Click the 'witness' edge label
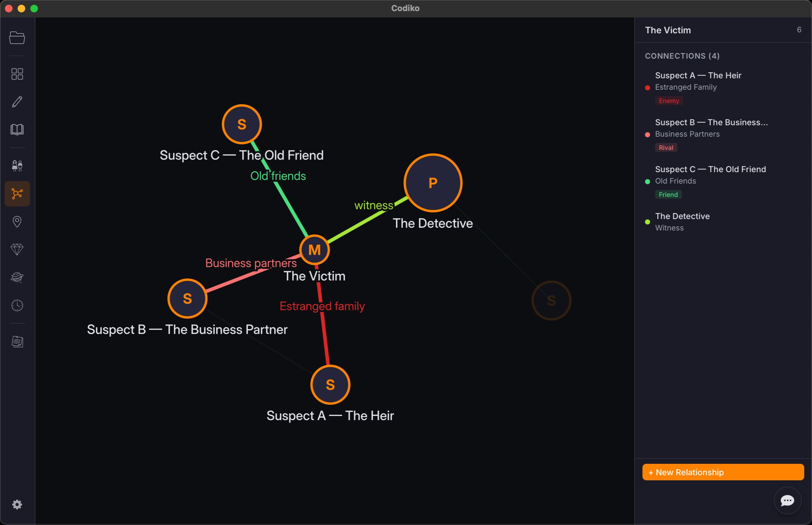 point(374,205)
